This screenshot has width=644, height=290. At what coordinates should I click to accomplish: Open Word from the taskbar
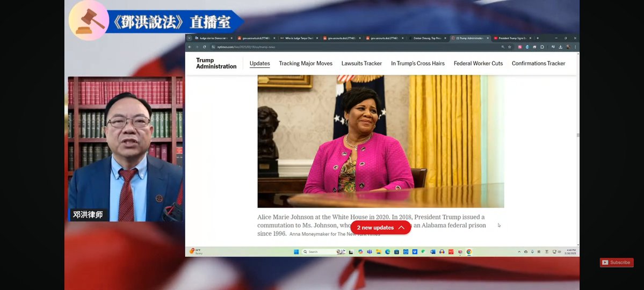433,252
